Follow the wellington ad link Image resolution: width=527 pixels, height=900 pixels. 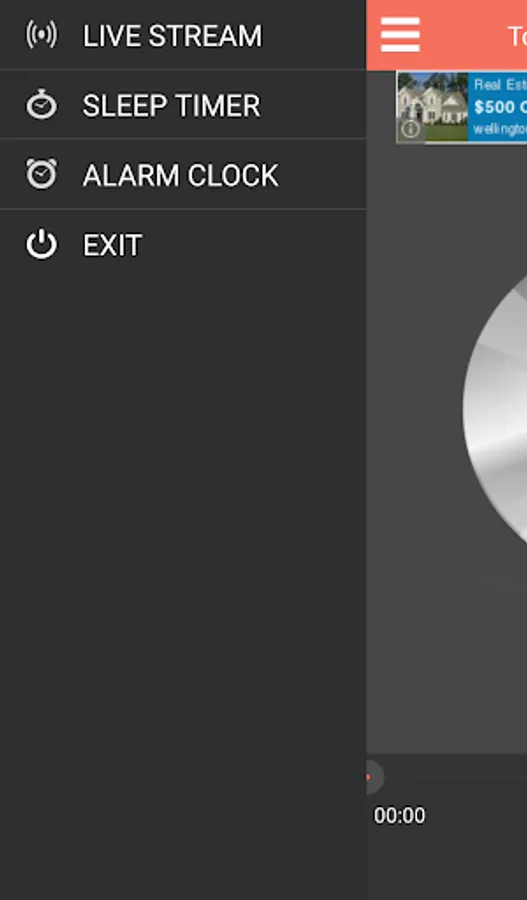coord(499,129)
